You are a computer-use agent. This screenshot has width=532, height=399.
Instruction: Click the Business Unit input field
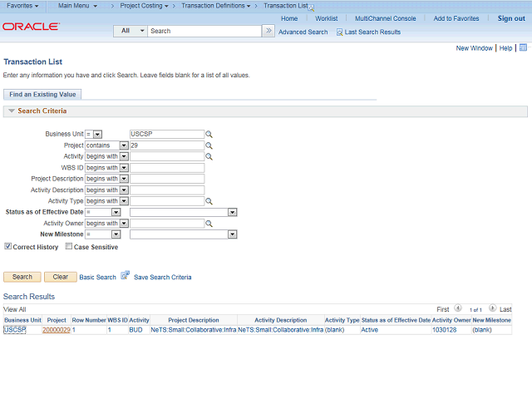coord(167,135)
